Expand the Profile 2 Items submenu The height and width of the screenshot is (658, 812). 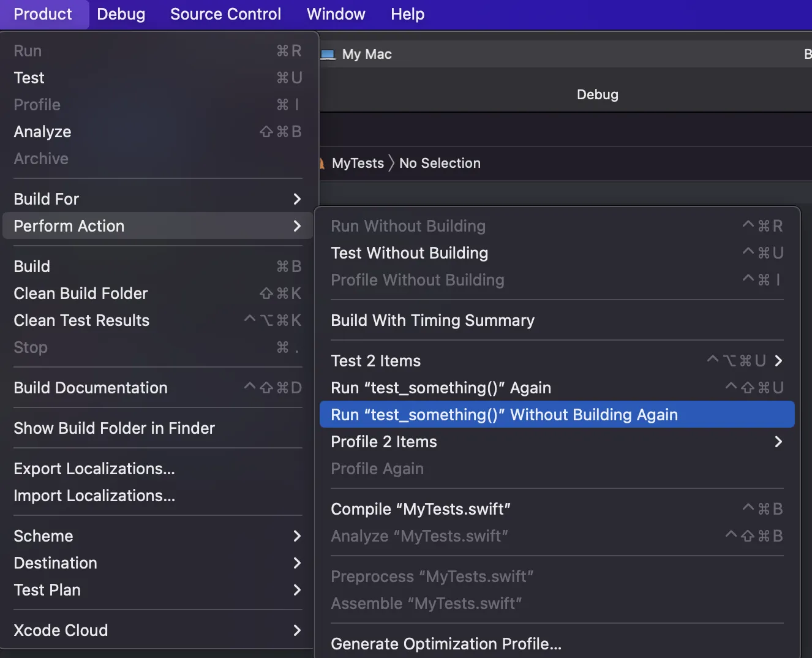[x=556, y=442]
